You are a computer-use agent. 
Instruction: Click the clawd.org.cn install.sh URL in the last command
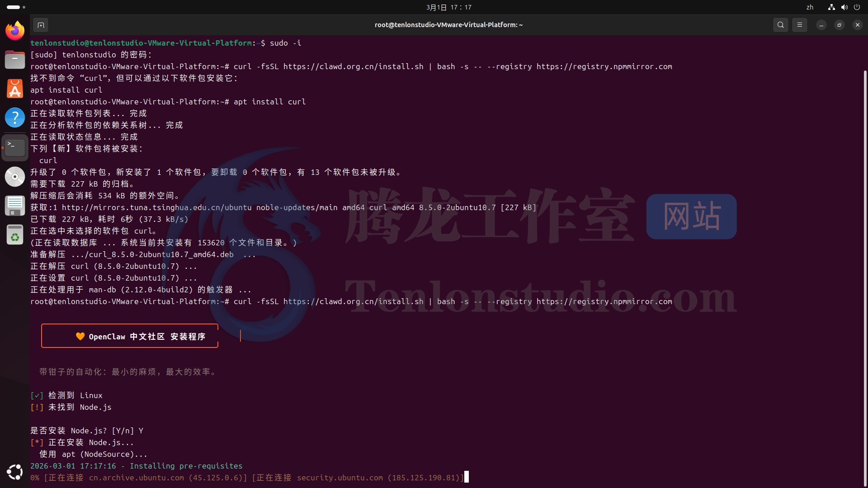353,301
